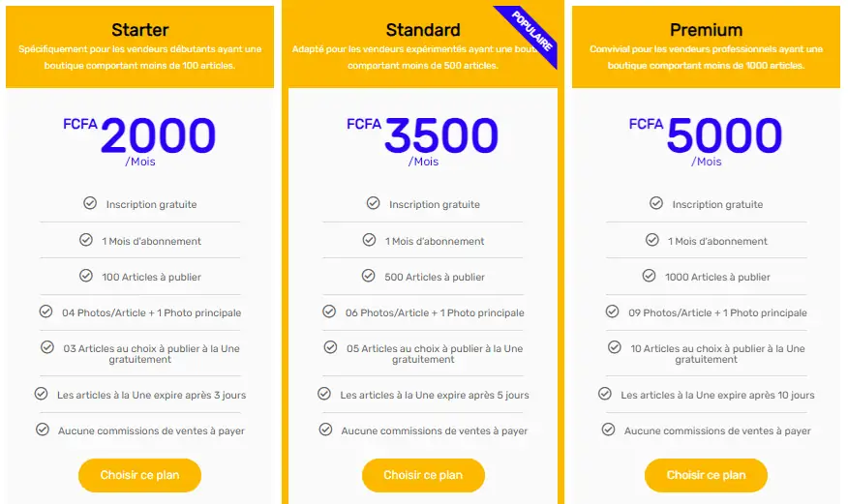
Task: Click check icon for expire après 5 jours
Action: pos(324,394)
